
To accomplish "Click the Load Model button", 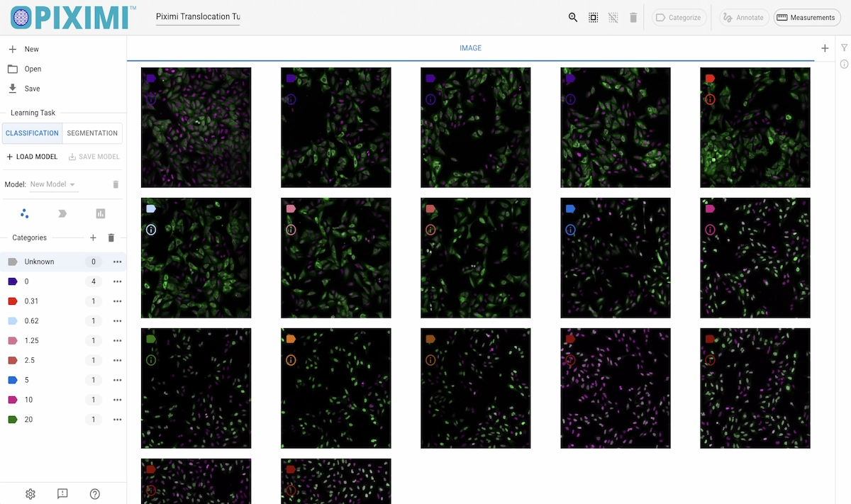I will point(32,157).
